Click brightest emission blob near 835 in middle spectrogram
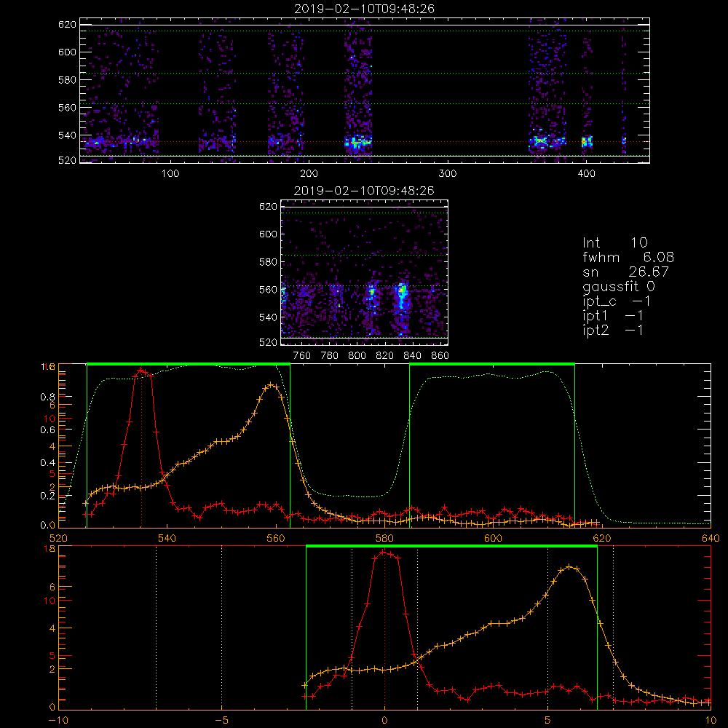The width and height of the screenshot is (728, 728). point(402,293)
